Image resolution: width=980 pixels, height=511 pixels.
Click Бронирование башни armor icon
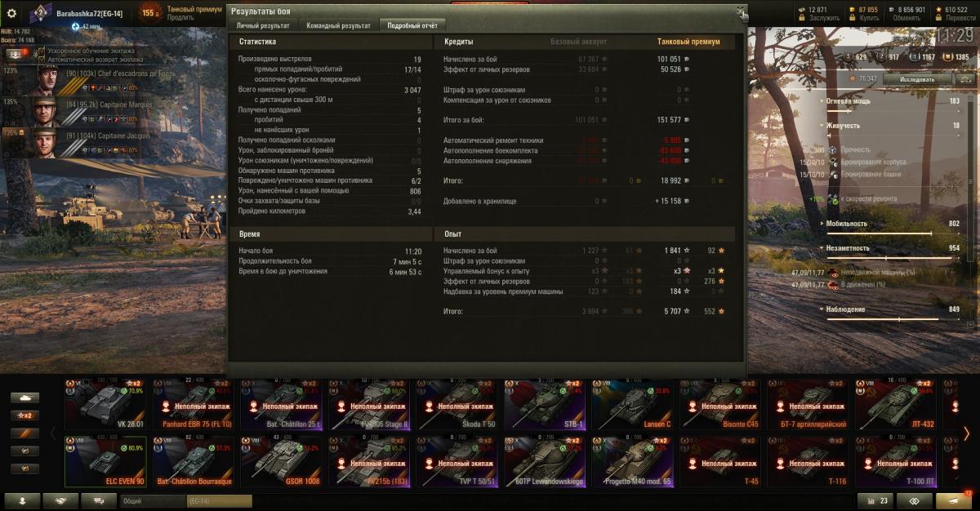tap(833, 174)
